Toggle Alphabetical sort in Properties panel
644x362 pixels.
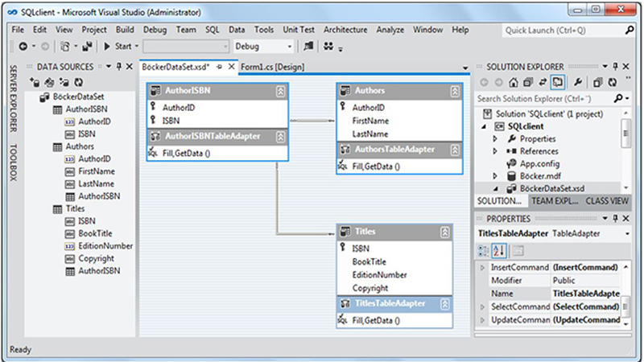click(500, 251)
